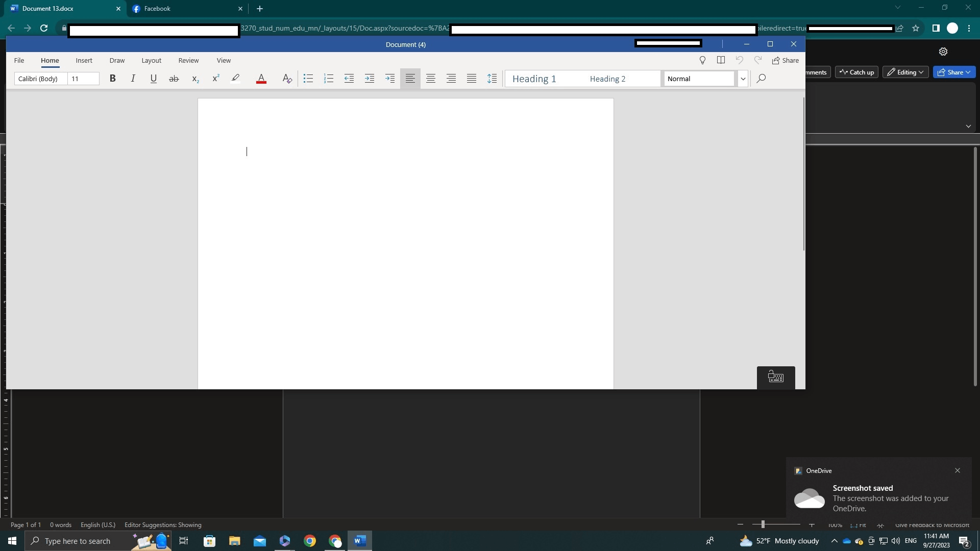Image resolution: width=980 pixels, height=551 pixels.
Task: Toggle bold formatting
Action: pyautogui.click(x=113, y=79)
